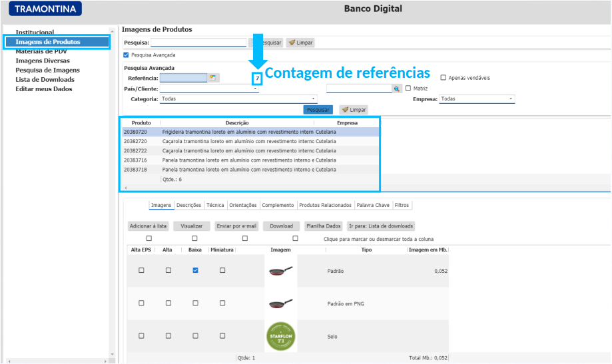Select product row 20382720
The width and height of the screenshot is (612, 364).
[250, 141]
